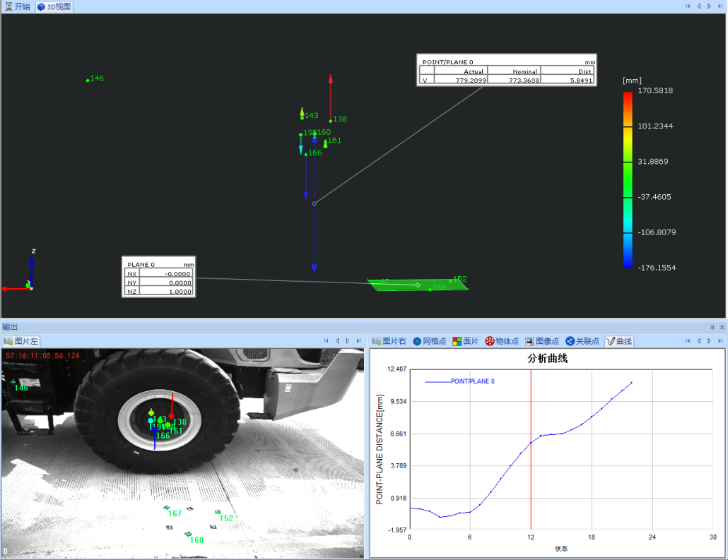Click the legend minimum value -176.1554
Viewport: 728px width, 560px height.
click(x=657, y=267)
